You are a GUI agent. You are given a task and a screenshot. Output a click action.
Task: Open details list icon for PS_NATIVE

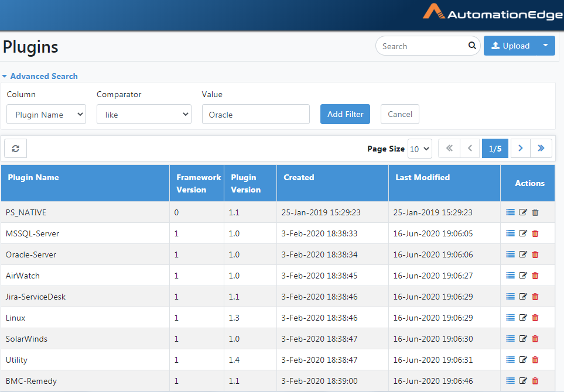click(x=510, y=212)
